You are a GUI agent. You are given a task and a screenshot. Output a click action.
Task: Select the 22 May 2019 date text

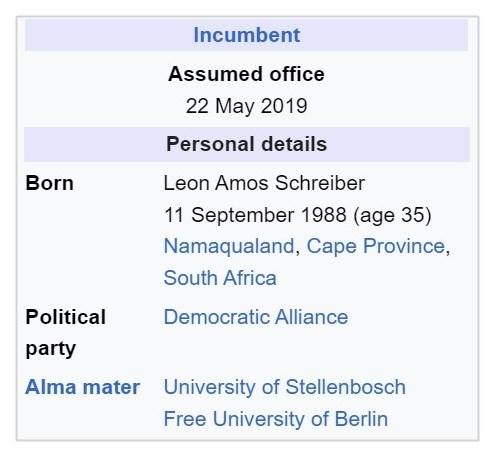(246, 106)
